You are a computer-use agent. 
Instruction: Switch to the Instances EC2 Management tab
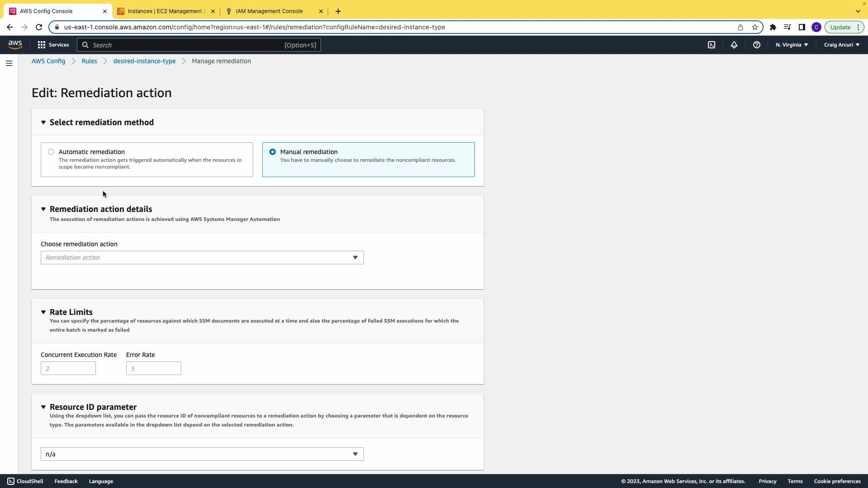click(165, 11)
